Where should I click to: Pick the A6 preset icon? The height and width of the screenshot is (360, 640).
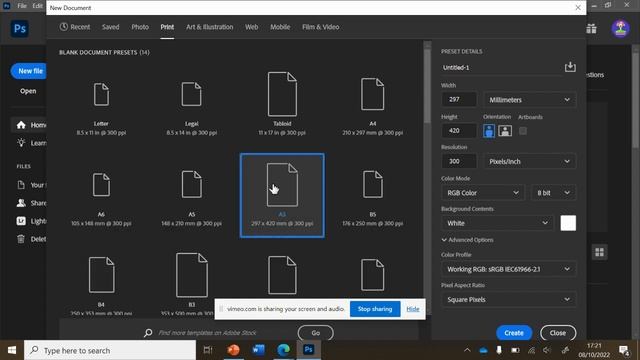pyautogui.click(x=101, y=184)
